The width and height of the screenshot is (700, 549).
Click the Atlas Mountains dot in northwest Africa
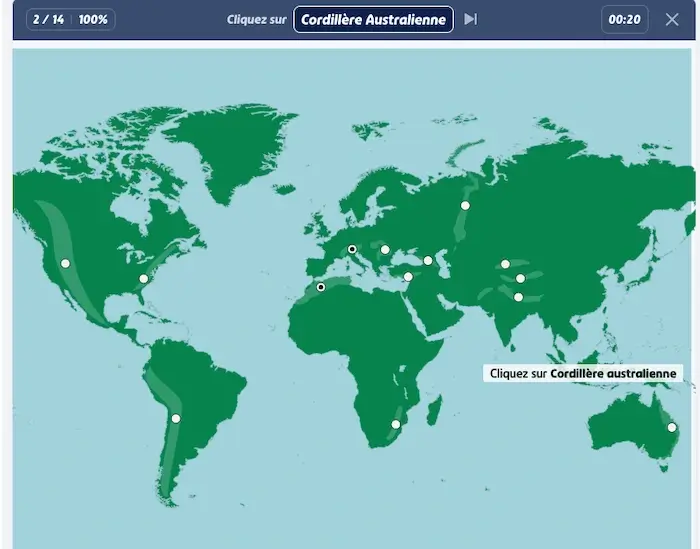tap(321, 287)
